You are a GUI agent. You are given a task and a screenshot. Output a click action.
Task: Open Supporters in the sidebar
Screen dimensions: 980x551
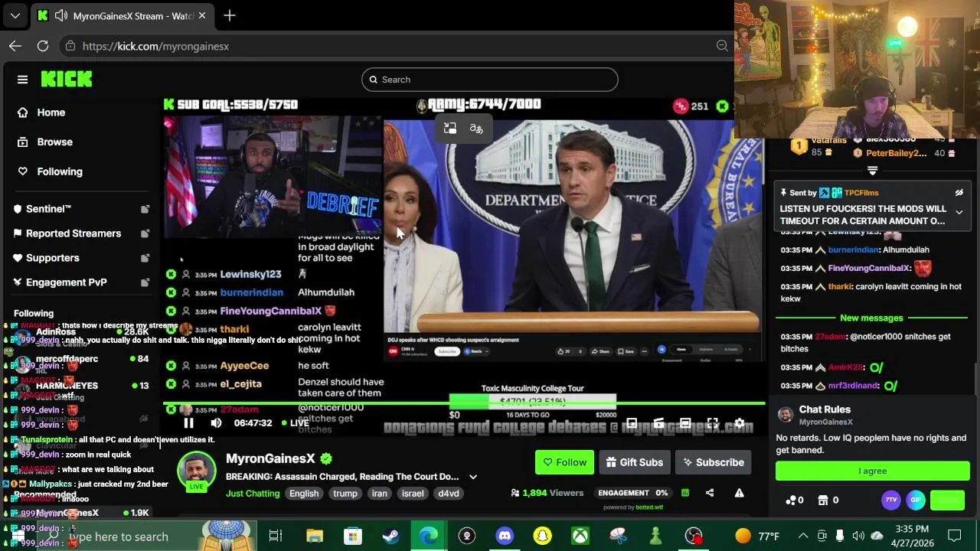[53, 258]
